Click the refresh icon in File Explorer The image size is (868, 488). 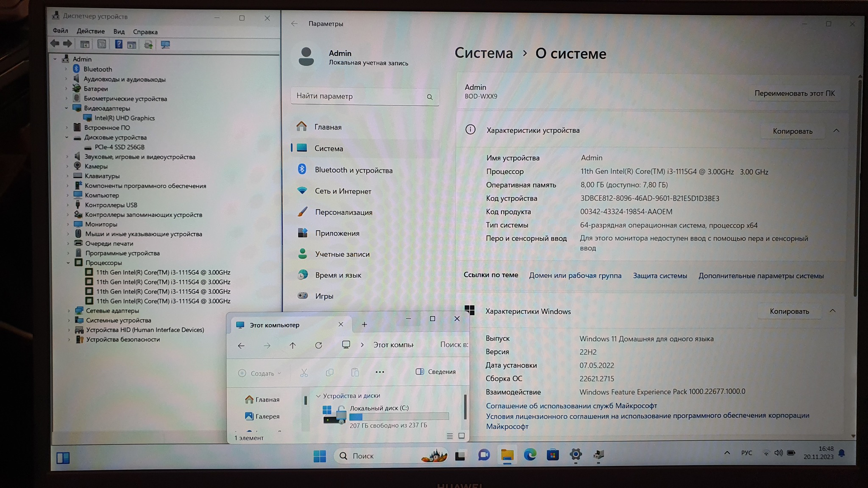tap(319, 345)
